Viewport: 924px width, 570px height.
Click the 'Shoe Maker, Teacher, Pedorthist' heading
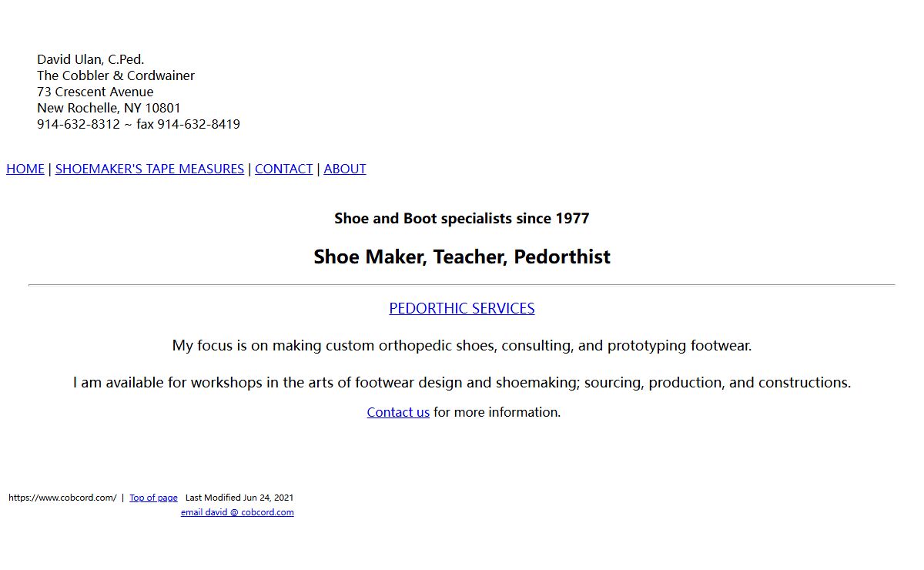point(462,256)
